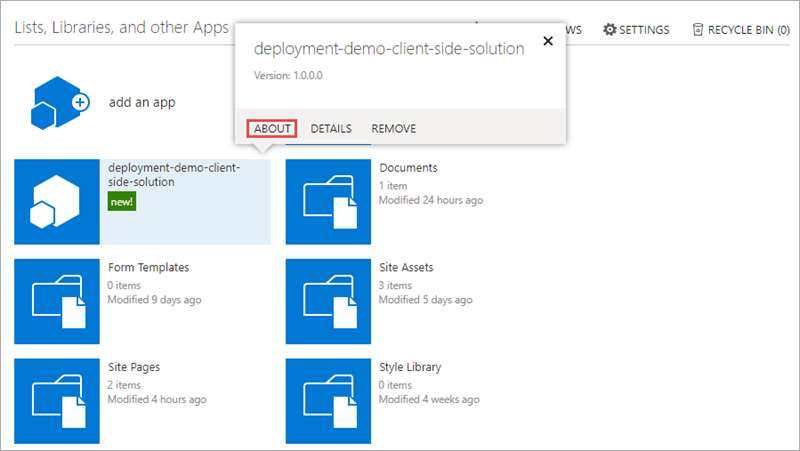Choose REMOVE in the app callout
The width and height of the screenshot is (800, 451).
[x=393, y=129]
